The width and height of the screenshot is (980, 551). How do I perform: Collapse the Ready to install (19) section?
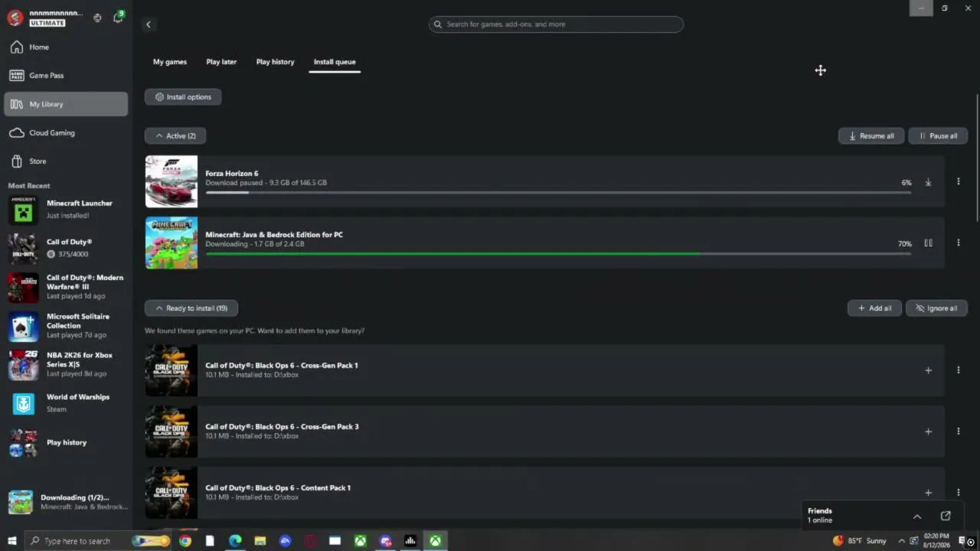point(191,308)
